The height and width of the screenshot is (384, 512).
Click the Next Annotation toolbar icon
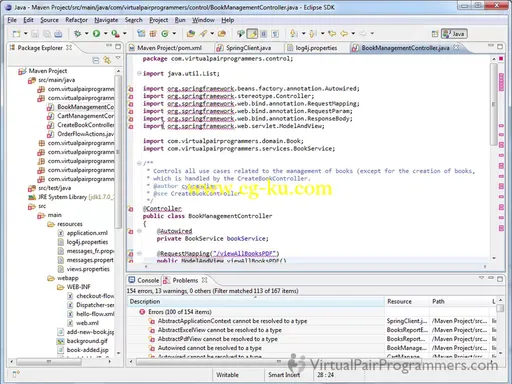tap(294, 33)
